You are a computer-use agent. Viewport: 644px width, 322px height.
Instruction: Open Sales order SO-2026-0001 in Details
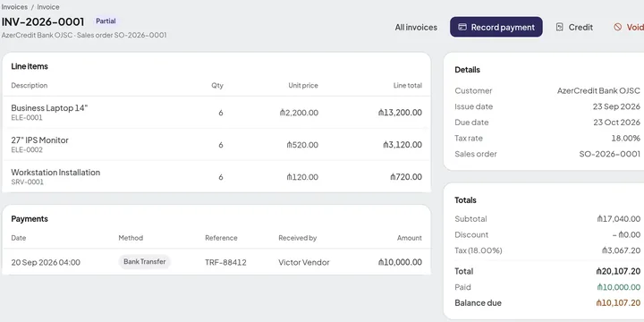click(609, 154)
